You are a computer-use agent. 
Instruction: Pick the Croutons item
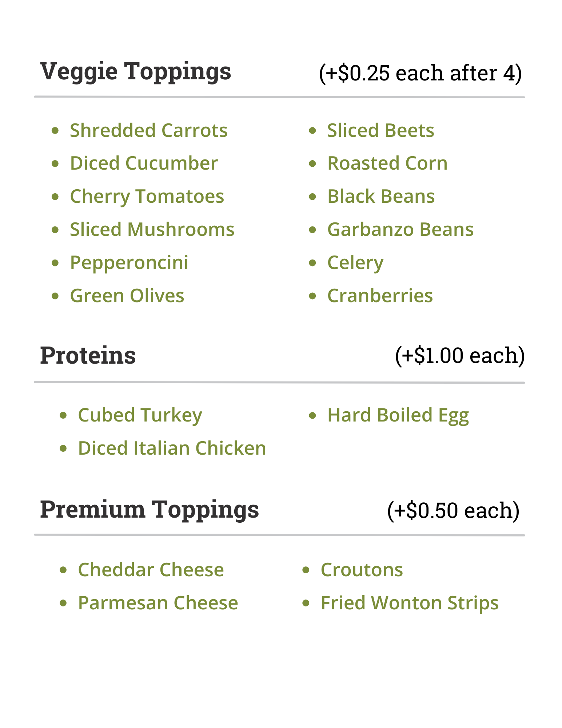point(362,570)
